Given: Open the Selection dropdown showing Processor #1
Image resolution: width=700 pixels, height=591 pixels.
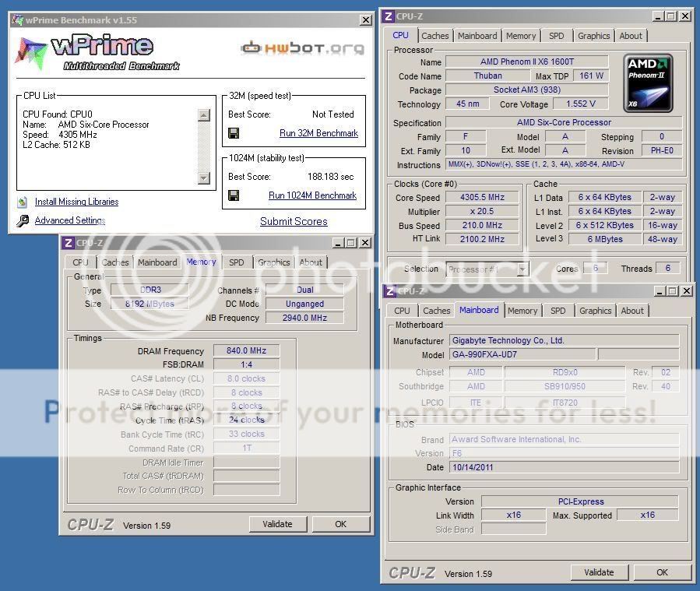Looking at the screenshot, I should (x=522, y=269).
